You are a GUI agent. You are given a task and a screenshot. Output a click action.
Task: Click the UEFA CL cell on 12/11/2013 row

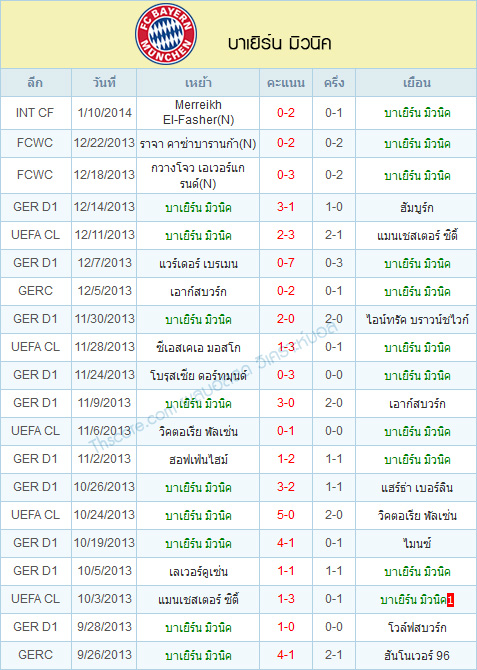coord(35,235)
